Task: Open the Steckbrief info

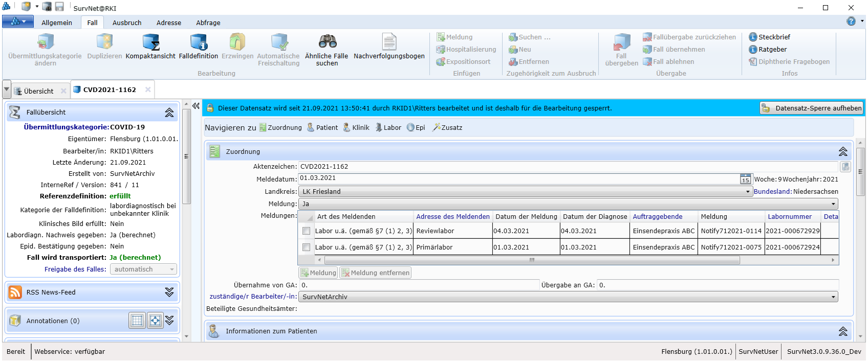Action: [769, 37]
